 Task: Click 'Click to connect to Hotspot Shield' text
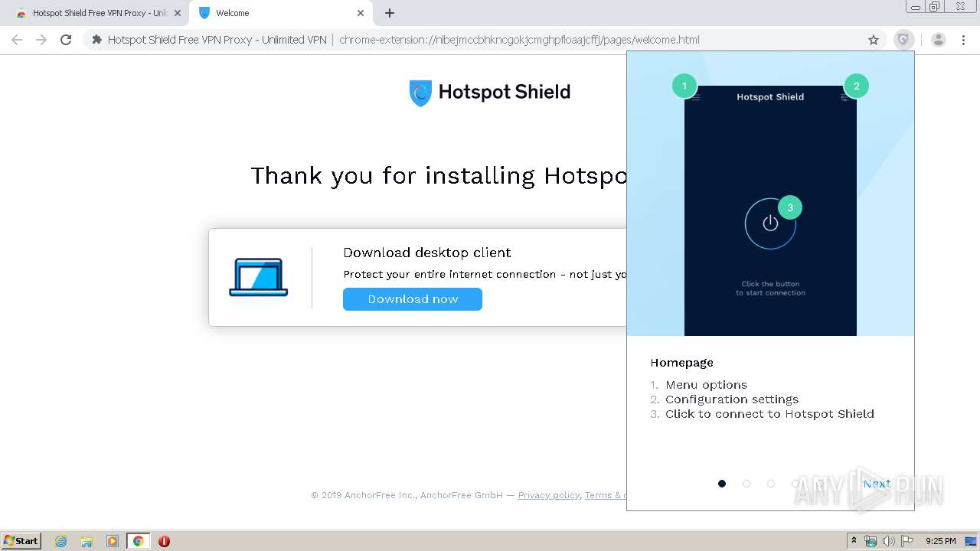pos(769,414)
